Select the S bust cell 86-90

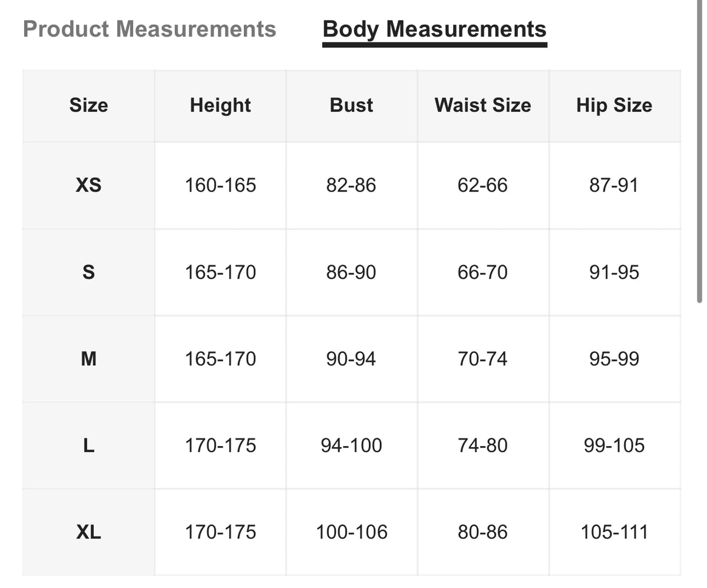click(351, 272)
